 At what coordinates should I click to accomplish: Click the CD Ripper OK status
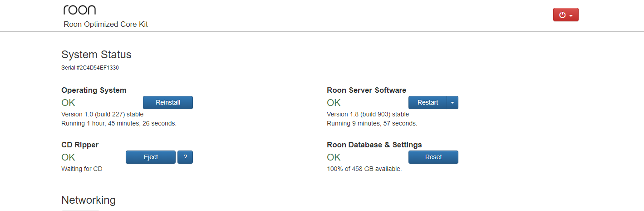[x=68, y=157]
